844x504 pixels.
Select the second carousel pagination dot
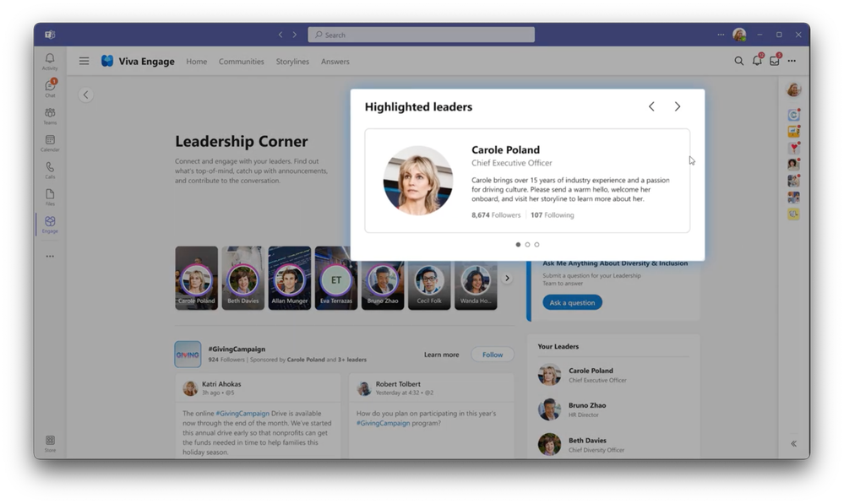click(x=527, y=244)
